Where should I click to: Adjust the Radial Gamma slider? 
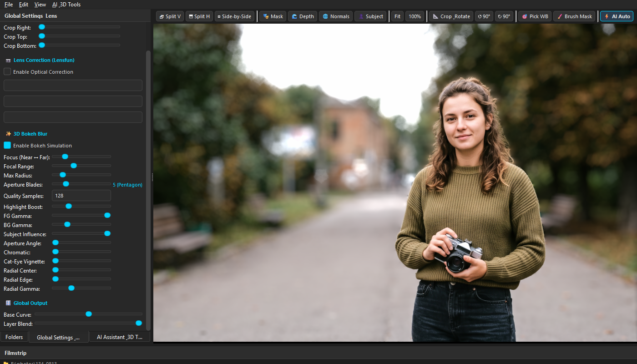(x=81, y=288)
